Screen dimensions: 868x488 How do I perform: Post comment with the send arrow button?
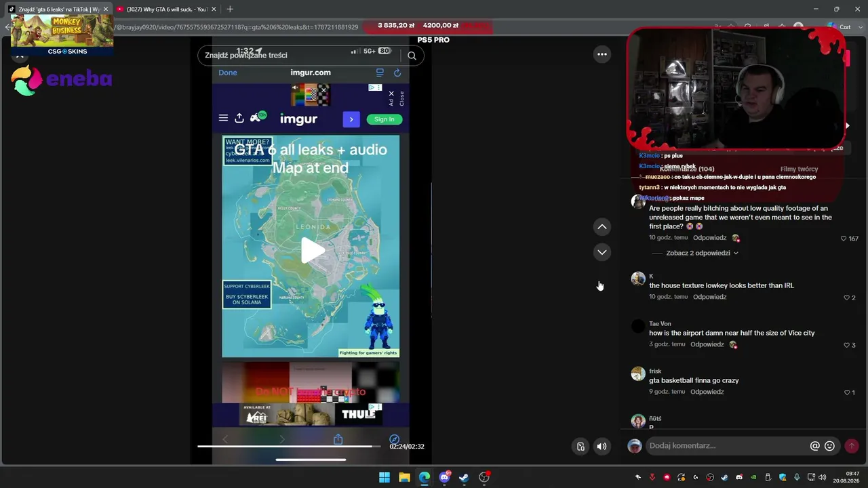tap(851, 446)
